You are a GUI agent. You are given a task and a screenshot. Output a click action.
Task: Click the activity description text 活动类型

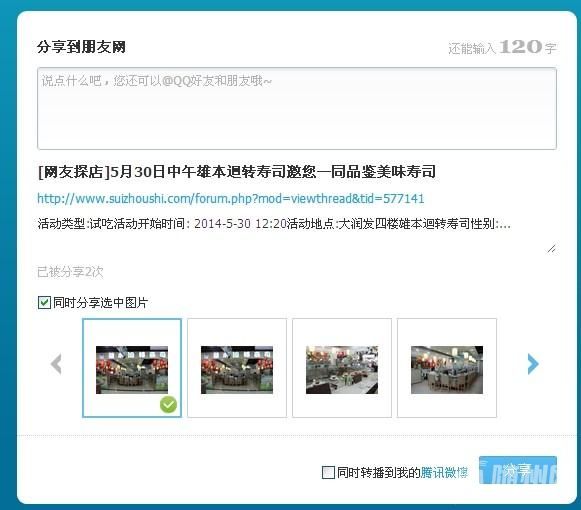[x=274, y=224]
